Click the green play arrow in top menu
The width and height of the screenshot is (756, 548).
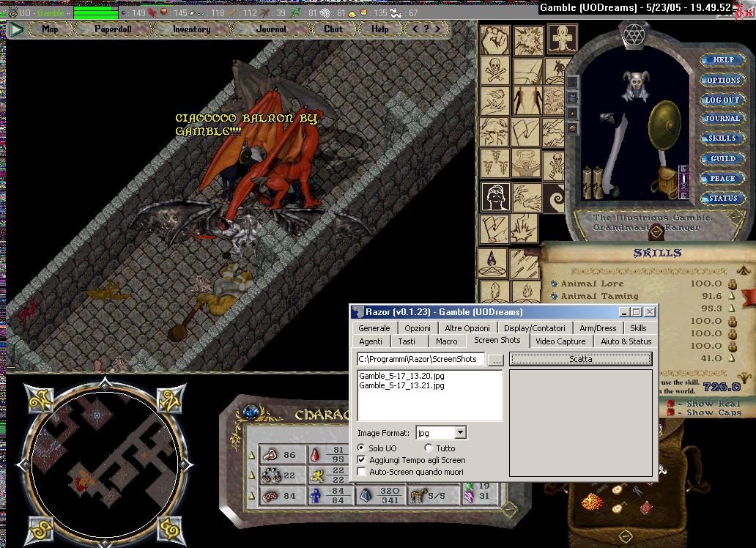tap(16, 30)
